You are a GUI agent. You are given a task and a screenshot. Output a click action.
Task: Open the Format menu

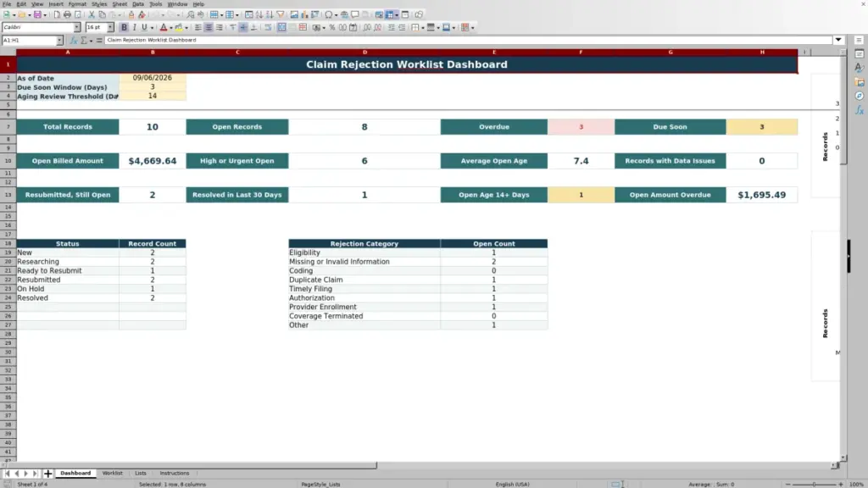click(x=77, y=4)
